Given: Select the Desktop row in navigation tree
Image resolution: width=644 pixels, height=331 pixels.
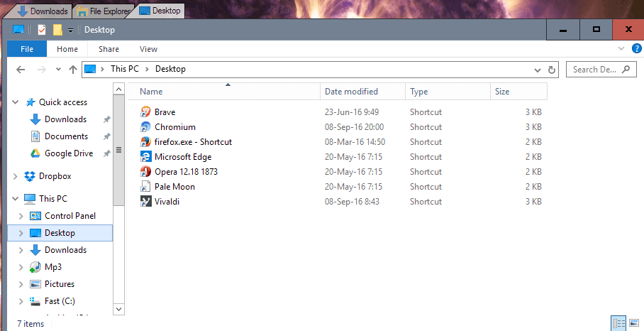Looking at the screenshot, I should 60,233.
